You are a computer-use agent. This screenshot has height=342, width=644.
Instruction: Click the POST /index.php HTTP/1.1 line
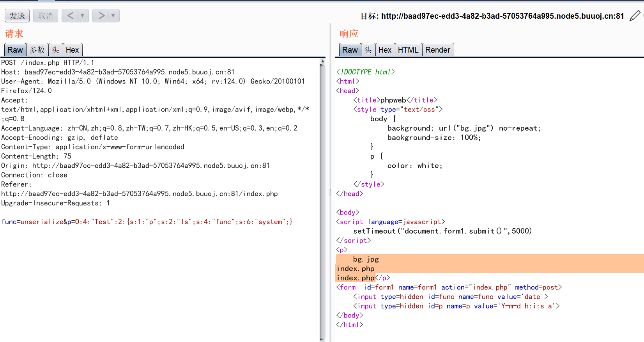[x=48, y=62]
